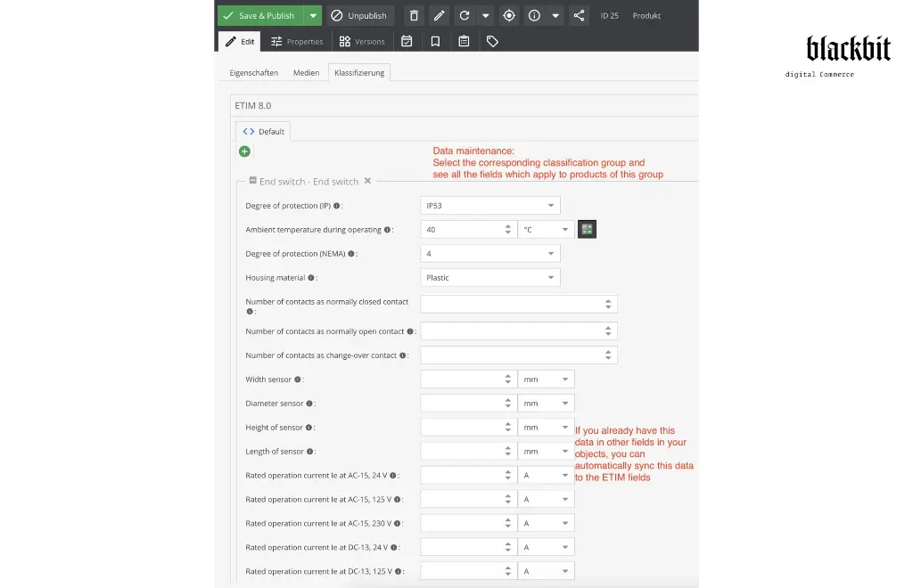913x588 pixels.
Task: Open the Medien tab
Action: point(307,73)
